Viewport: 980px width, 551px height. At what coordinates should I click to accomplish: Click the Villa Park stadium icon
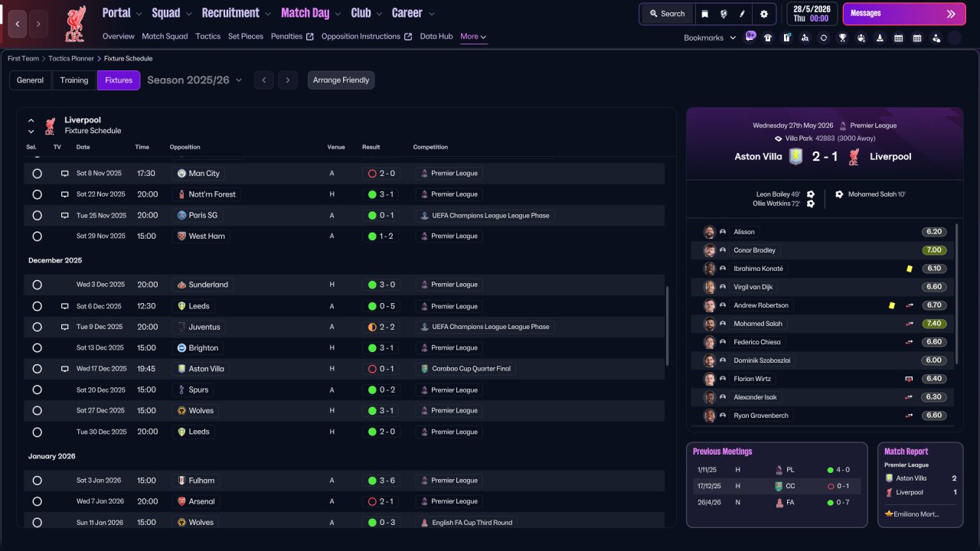[779, 139]
